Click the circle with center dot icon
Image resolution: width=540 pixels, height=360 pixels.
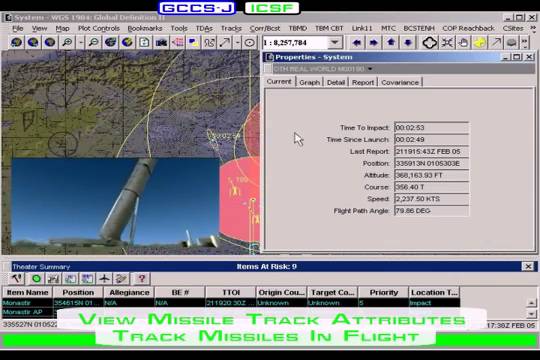tap(250, 42)
